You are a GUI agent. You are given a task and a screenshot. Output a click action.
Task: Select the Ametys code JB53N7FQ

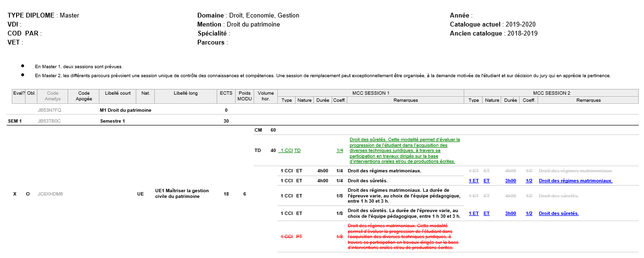point(49,110)
